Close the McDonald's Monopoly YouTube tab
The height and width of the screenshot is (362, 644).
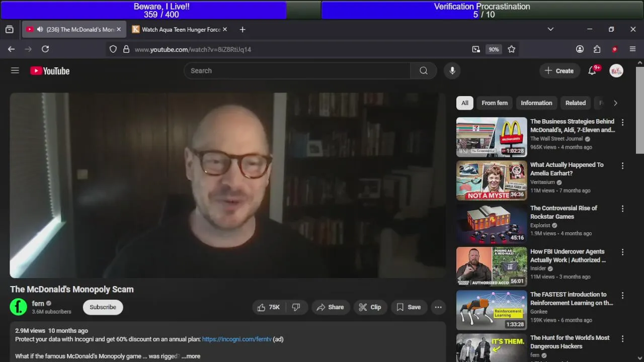click(119, 30)
